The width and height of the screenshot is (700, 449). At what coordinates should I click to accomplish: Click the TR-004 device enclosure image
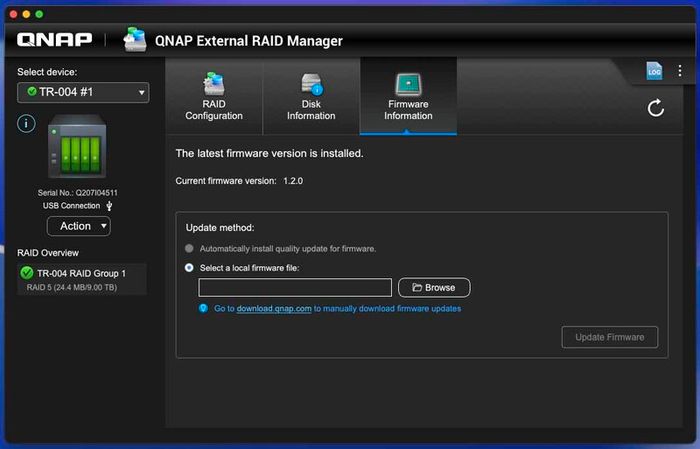click(x=77, y=146)
